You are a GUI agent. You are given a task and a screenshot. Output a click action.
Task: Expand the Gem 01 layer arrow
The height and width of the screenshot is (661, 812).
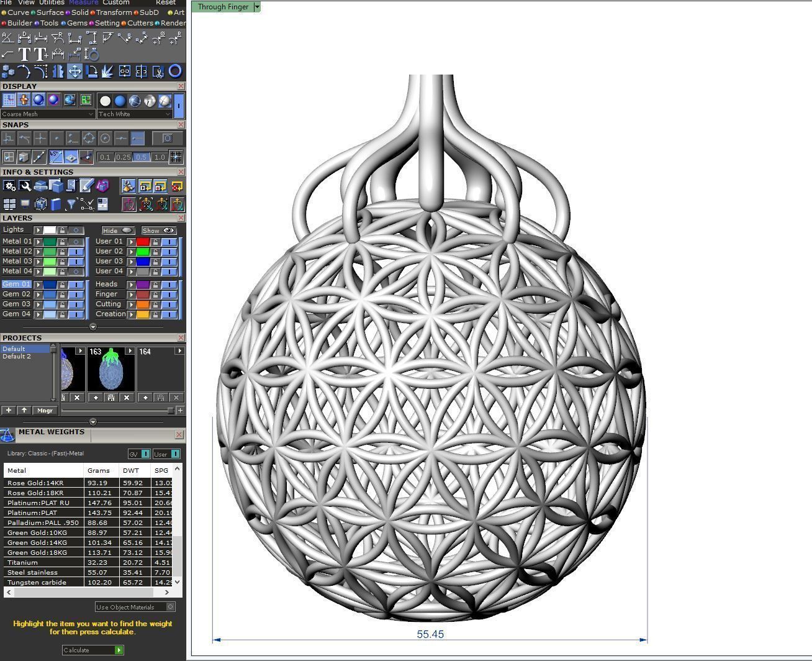pos(38,285)
